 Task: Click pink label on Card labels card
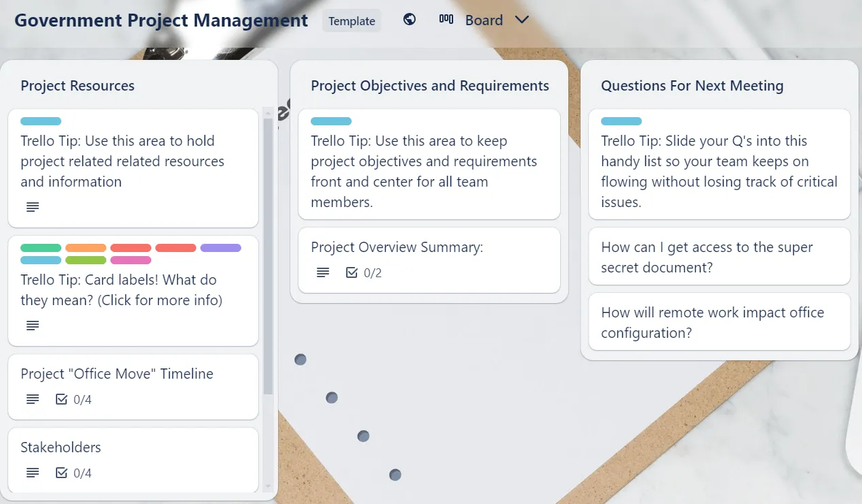tap(131, 260)
